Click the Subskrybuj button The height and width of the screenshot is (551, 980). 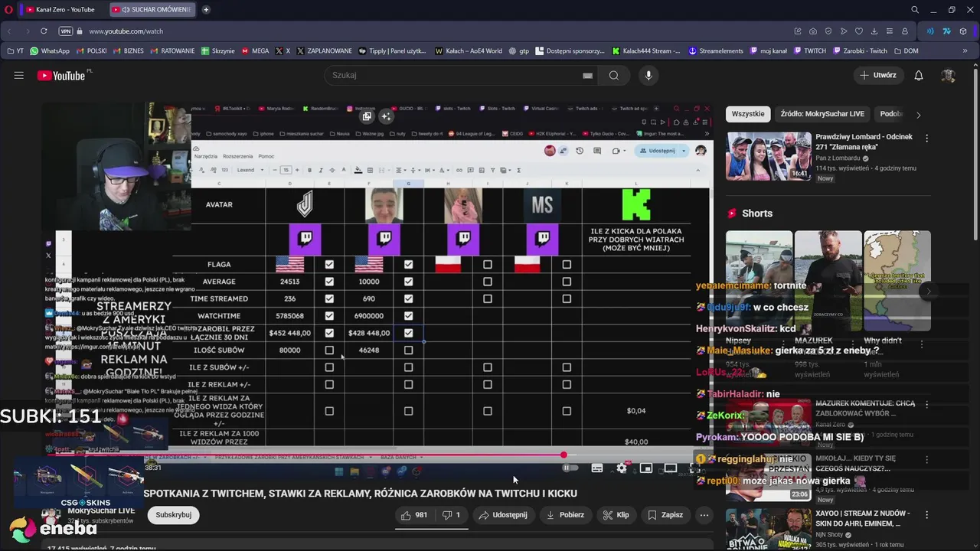coord(174,515)
